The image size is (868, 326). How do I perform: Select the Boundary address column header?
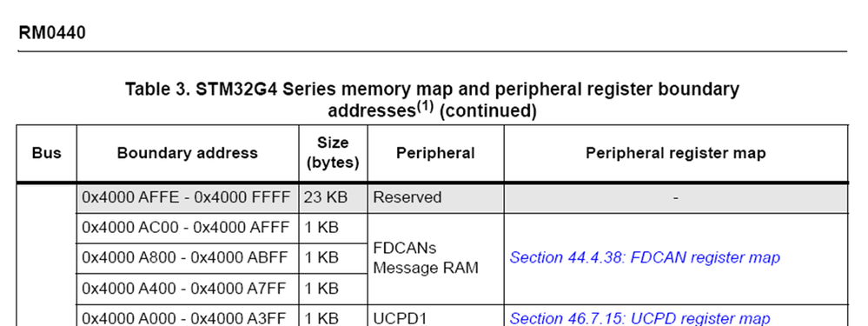[188, 153]
